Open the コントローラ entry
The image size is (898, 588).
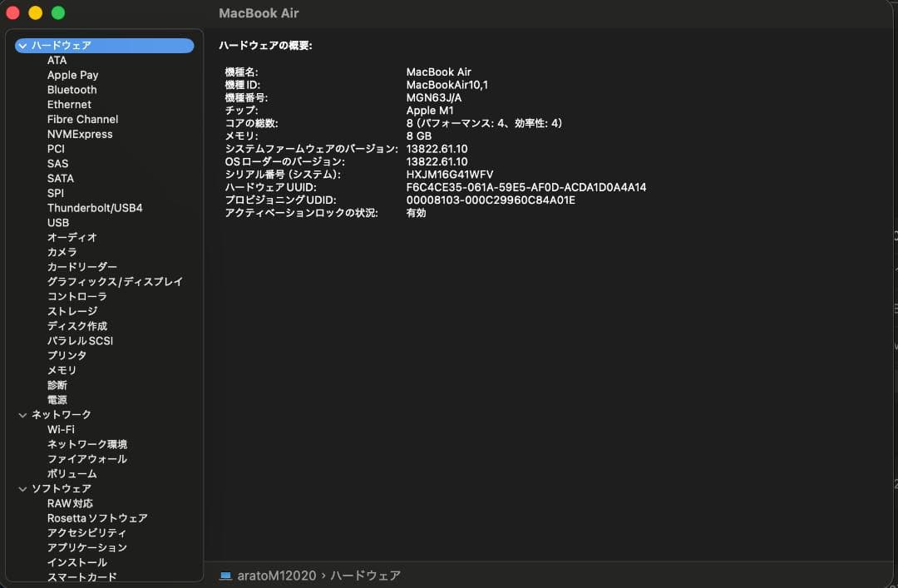(x=76, y=297)
